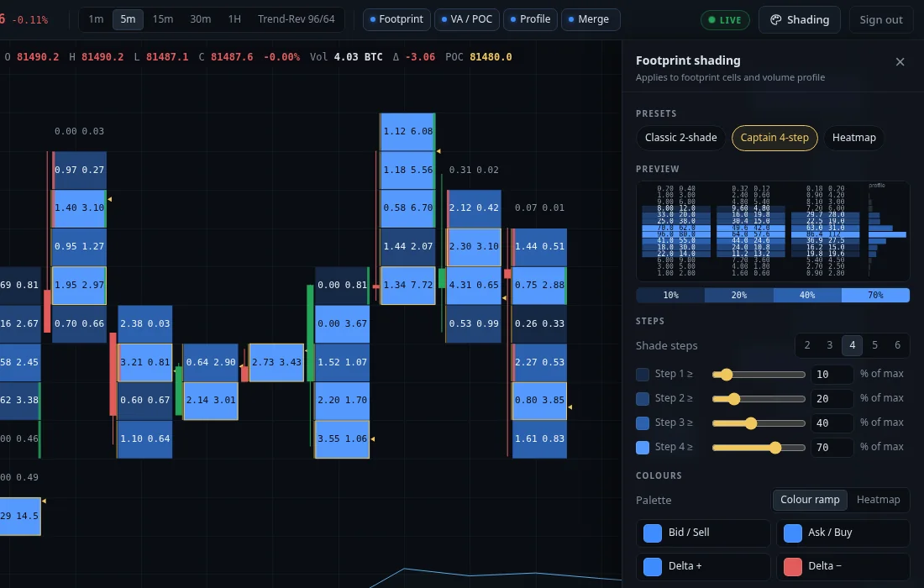The image size is (924, 588).
Task: Click the Step 3 colour swatch
Action: pyautogui.click(x=643, y=423)
